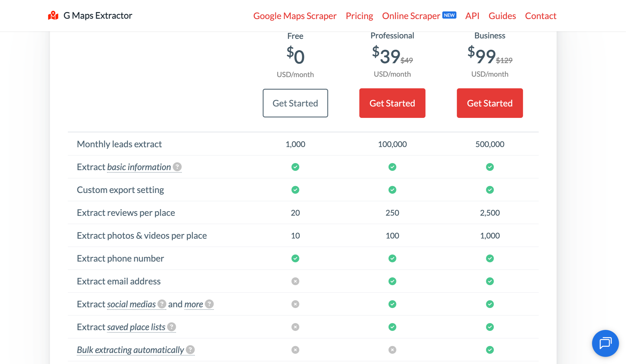Open Online Scraper nav link
626x364 pixels.
pos(411,16)
